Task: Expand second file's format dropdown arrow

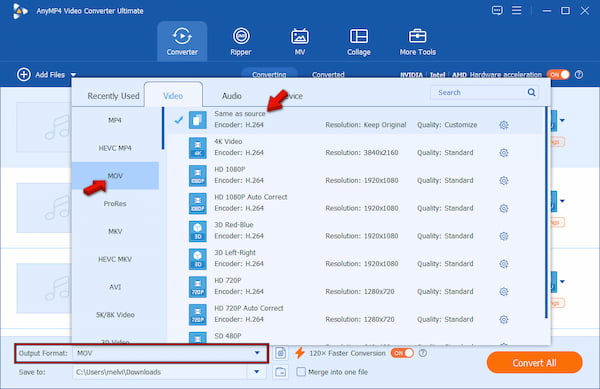Action: pyautogui.click(x=562, y=201)
